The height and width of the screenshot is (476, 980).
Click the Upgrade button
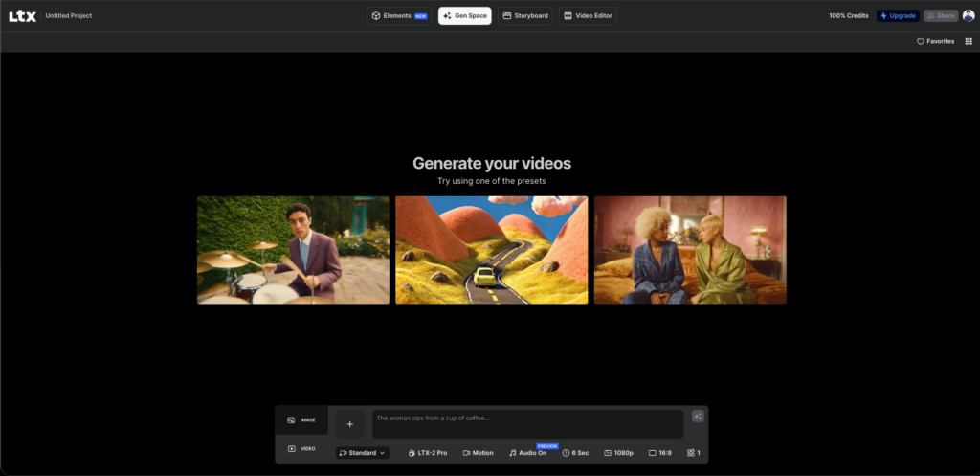pos(898,16)
